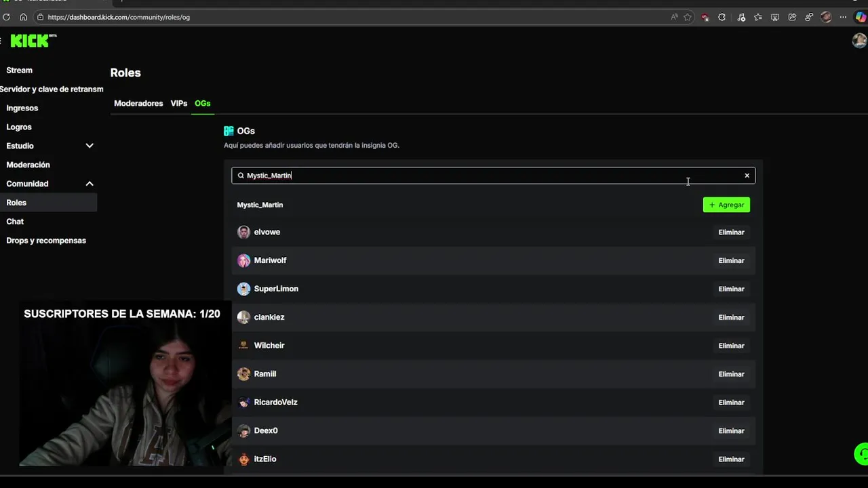Go to browser home page icon
The image size is (868, 488).
(x=23, y=17)
